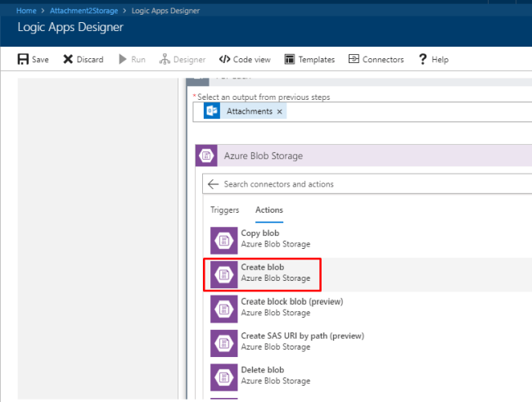Image resolution: width=532 pixels, height=402 pixels.
Task: Click the Save button label
Action: pos(40,60)
